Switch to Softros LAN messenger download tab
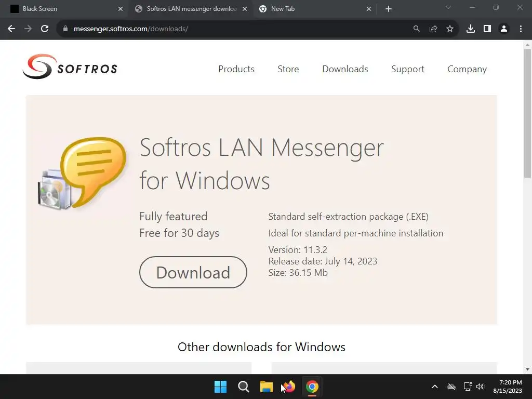Screen dimensions: 532x399 tap(192, 9)
